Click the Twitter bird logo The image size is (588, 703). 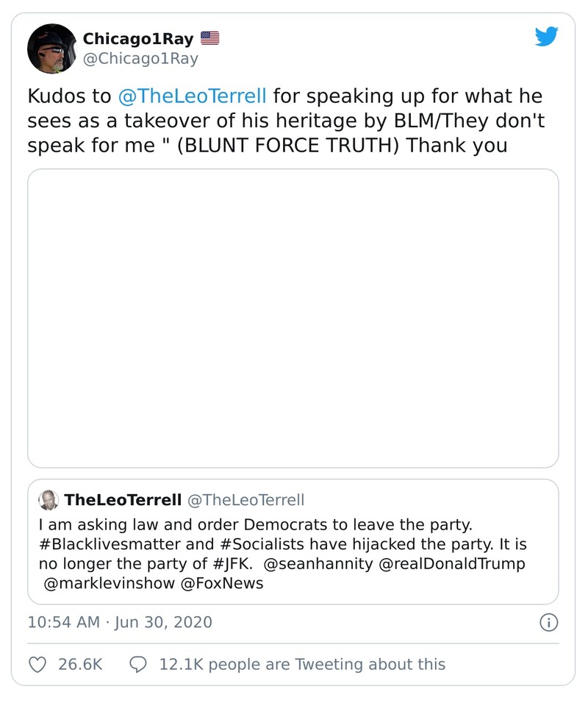(x=546, y=37)
